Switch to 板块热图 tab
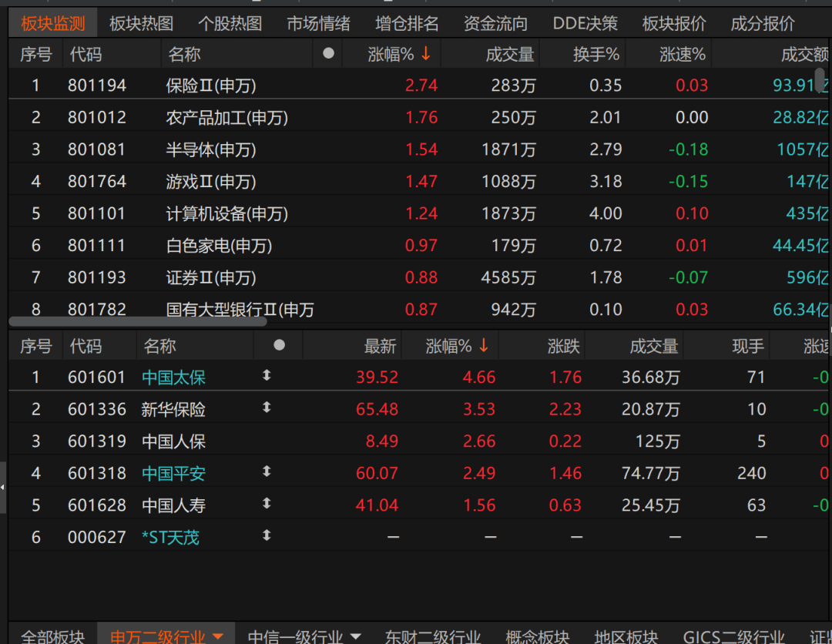Image resolution: width=832 pixels, height=644 pixels. tap(141, 23)
